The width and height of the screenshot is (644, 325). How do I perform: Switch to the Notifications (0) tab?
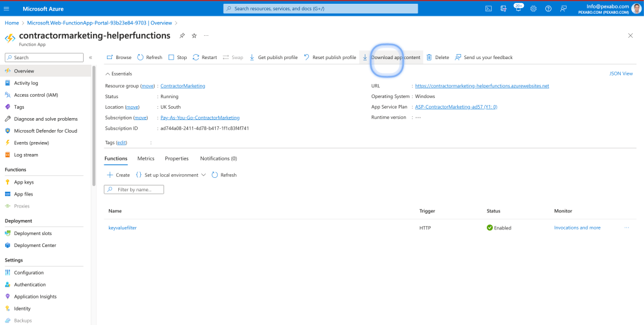tap(218, 158)
